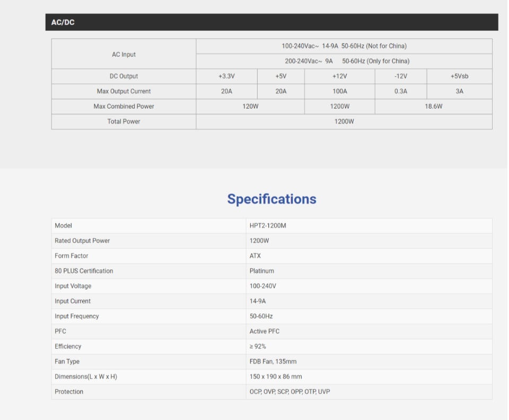Select the 0.3A max output current cell
The height and width of the screenshot is (420, 509).
point(401,91)
